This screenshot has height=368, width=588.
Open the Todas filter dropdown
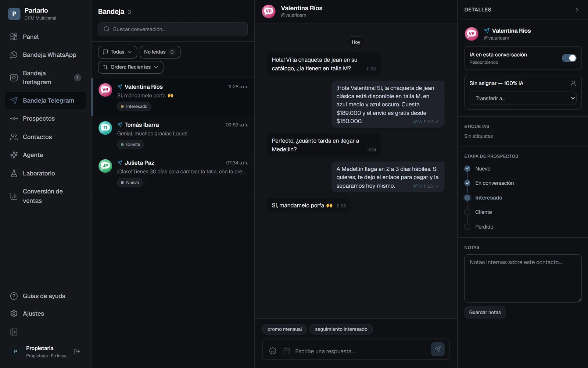pyautogui.click(x=117, y=52)
